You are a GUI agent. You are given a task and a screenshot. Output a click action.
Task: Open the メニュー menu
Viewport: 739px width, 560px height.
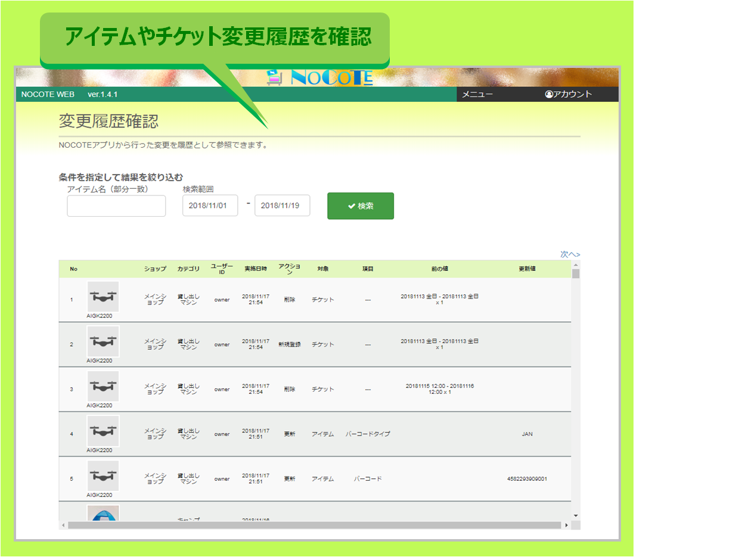tap(477, 94)
